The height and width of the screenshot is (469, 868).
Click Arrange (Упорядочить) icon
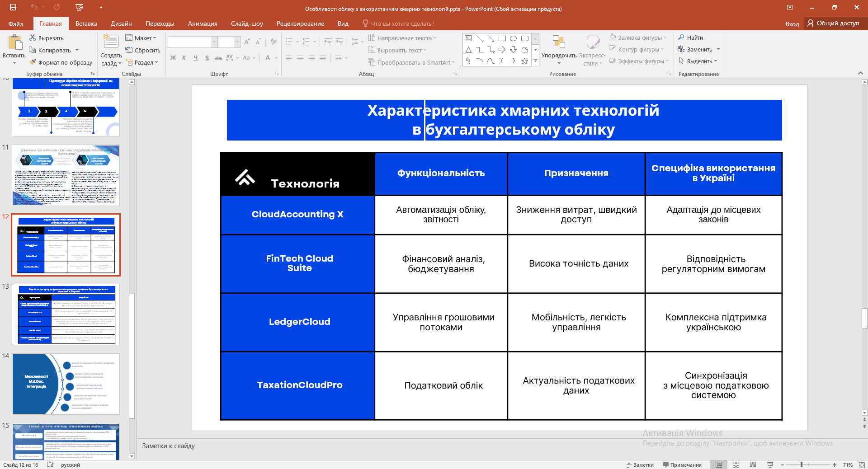pyautogui.click(x=559, y=42)
